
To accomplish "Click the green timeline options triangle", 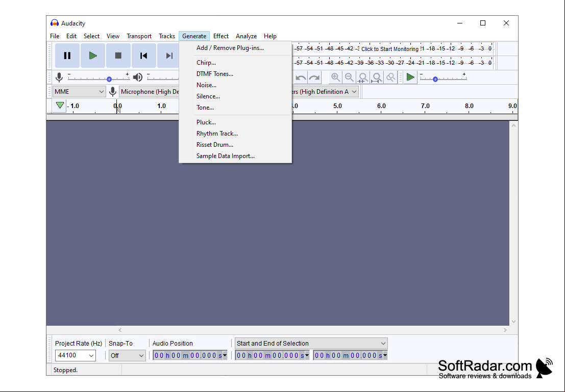I will [x=60, y=106].
